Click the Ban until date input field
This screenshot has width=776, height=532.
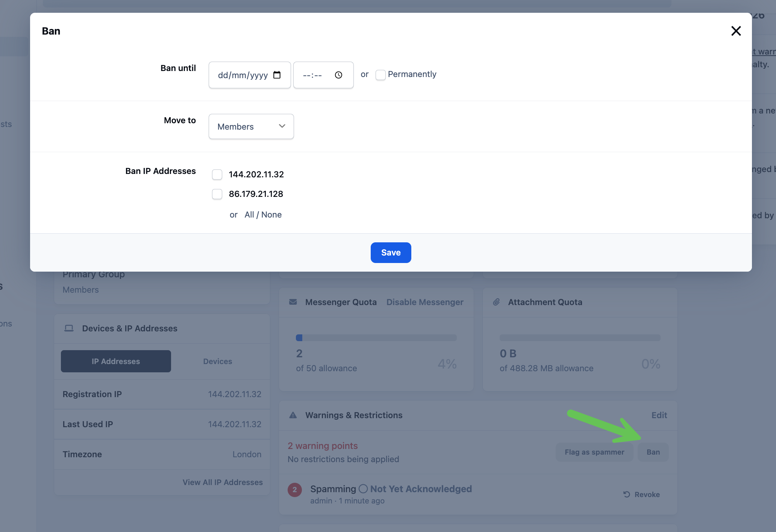[x=250, y=75]
